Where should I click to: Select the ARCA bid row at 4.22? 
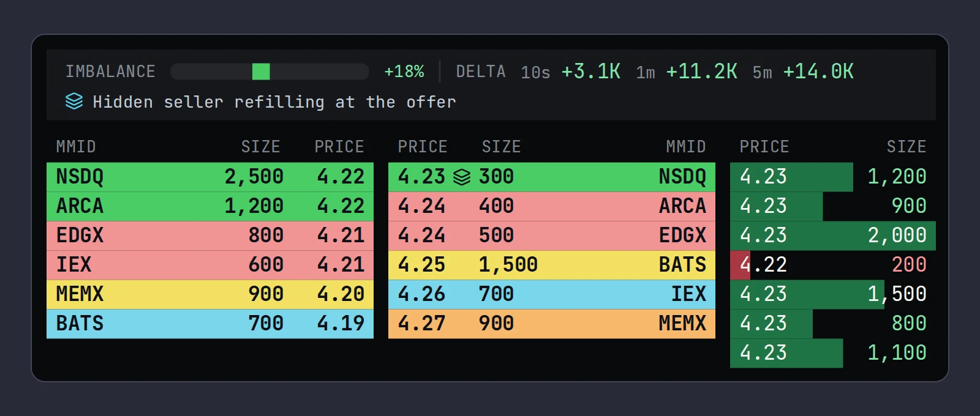(x=210, y=206)
